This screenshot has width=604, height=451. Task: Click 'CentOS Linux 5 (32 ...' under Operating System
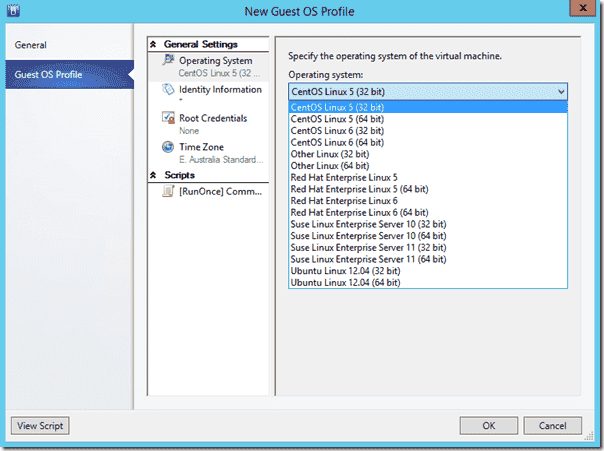[219, 73]
